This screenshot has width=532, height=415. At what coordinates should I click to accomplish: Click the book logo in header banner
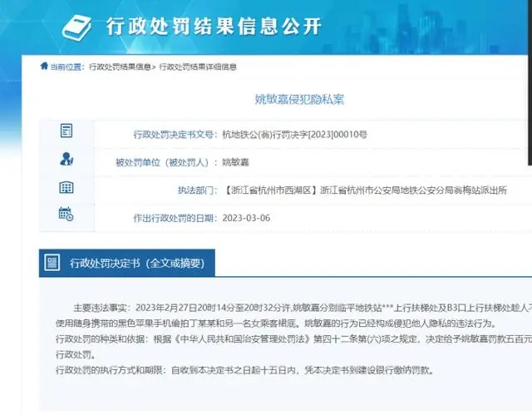coord(76,27)
